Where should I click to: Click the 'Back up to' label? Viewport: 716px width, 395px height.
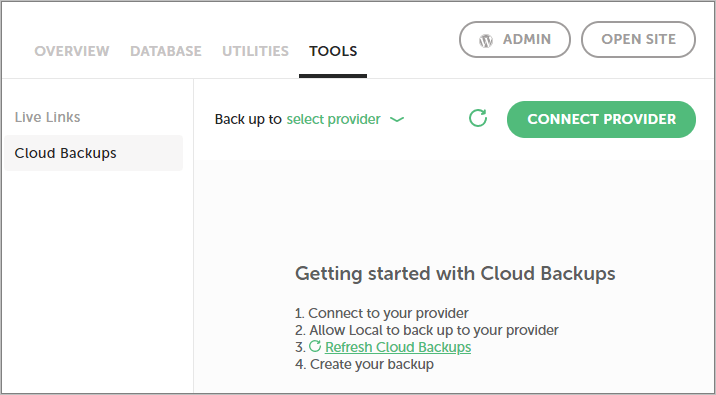[x=248, y=120]
